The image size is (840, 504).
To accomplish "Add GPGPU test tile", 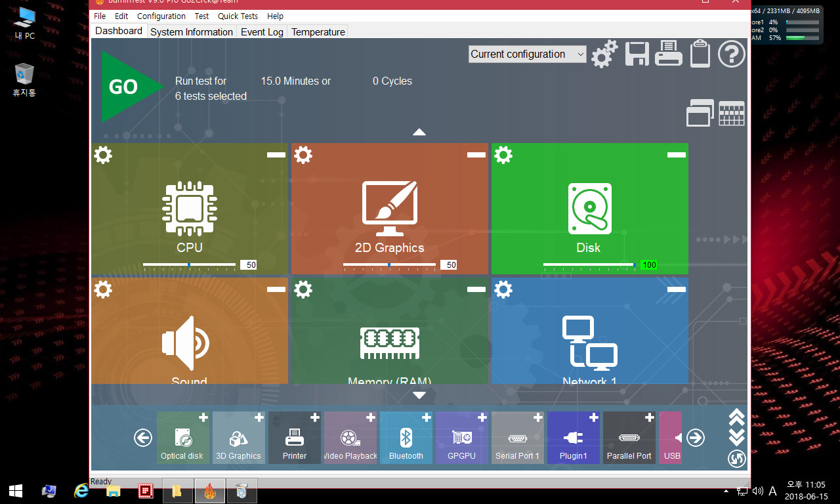I will click(x=462, y=438).
